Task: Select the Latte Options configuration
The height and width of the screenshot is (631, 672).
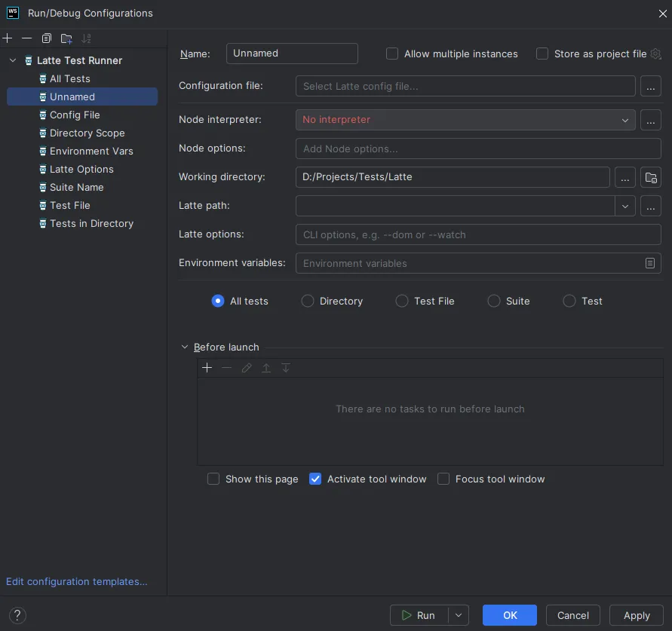Action: tap(81, 169)
